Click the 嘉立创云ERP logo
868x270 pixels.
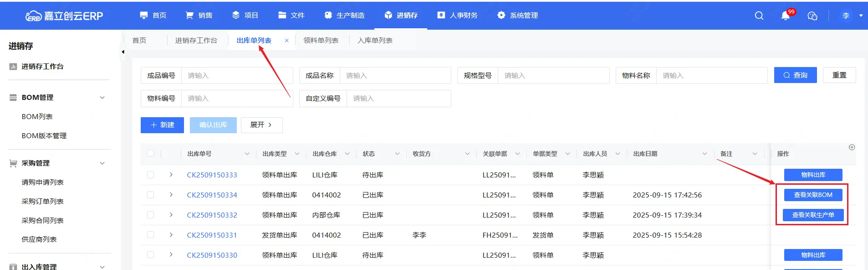click(x=64, y=16)
